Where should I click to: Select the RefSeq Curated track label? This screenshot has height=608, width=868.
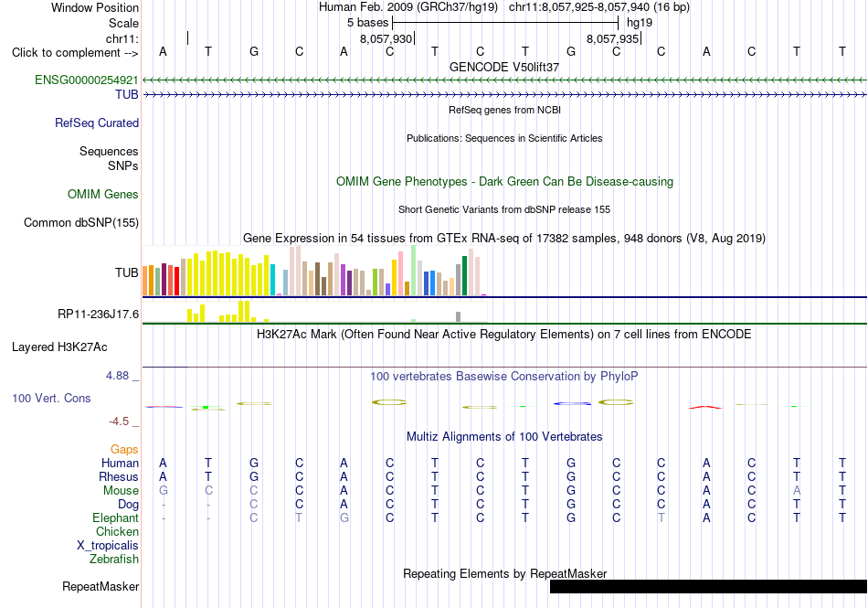pos(97,123)
